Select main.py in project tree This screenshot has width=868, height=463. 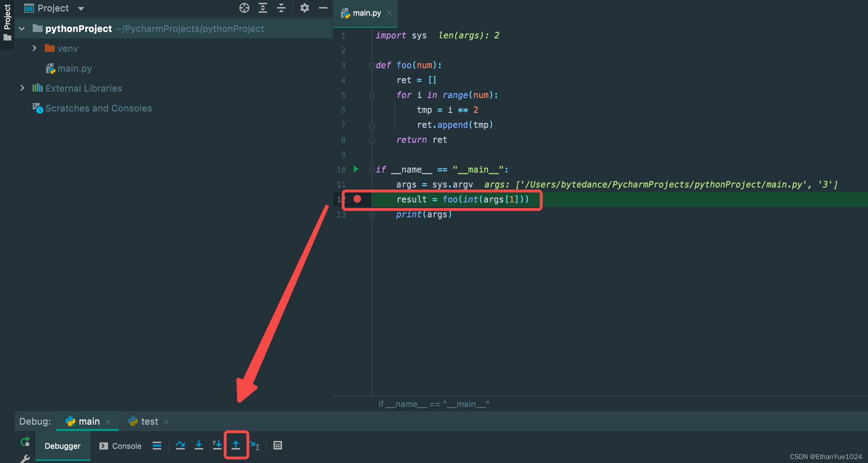(69, 69)
